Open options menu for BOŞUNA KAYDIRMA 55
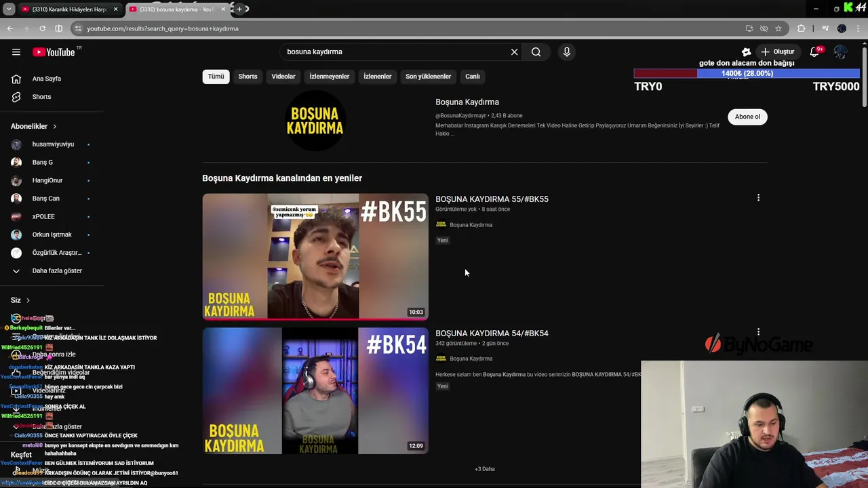This screenshot has height=488, width=868. pyautogui.click(x=758, y=198)
